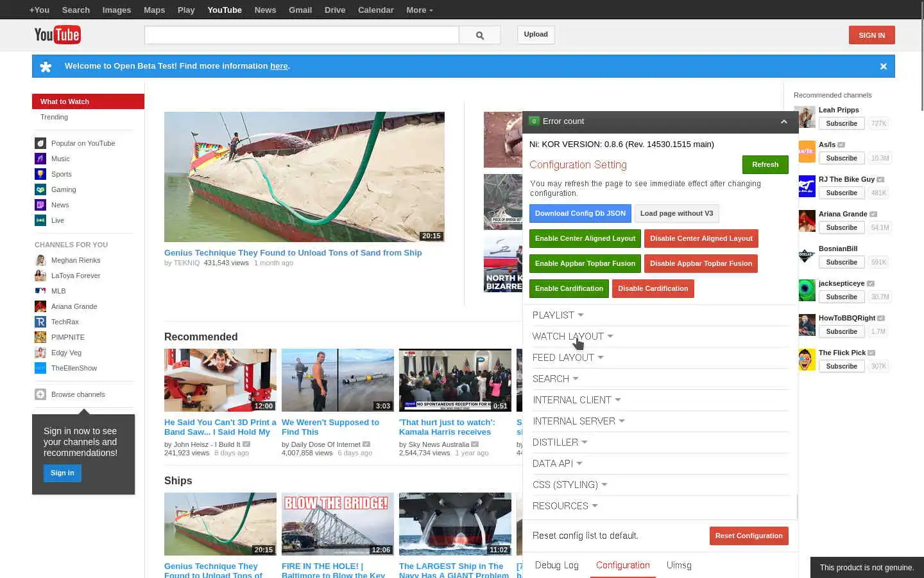Open the Sports sidebar icon
This screenshot has width=924, height=578.
click(40, 174)
